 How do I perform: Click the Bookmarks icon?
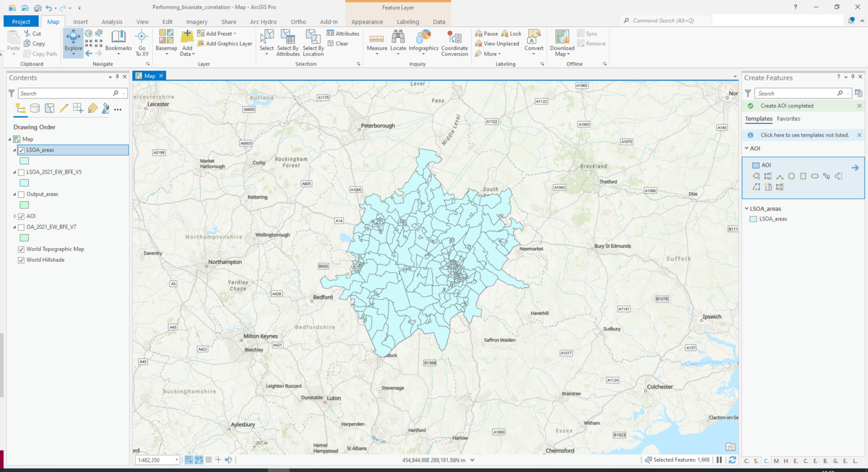point(118,36)
